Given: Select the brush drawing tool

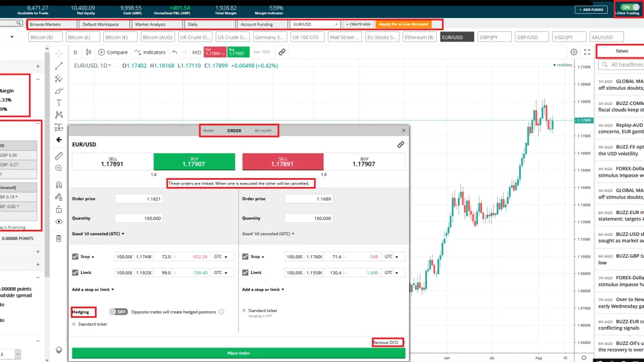Looking at the screenshot, I should point(59,90).
